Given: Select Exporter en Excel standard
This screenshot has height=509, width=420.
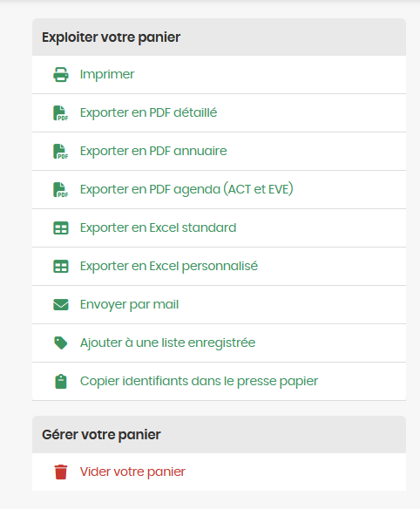Looking at the screenshot, I should [158, 227].
